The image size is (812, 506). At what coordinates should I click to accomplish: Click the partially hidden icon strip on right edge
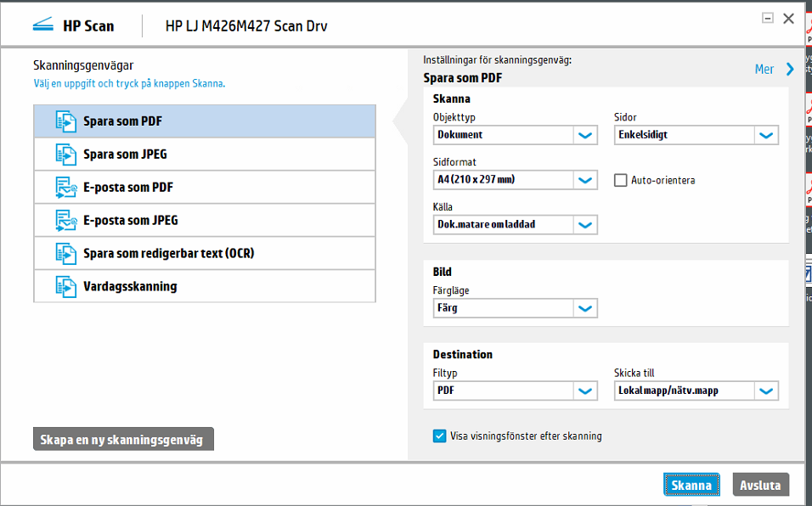pyautogui.click(x=807, y=170)
